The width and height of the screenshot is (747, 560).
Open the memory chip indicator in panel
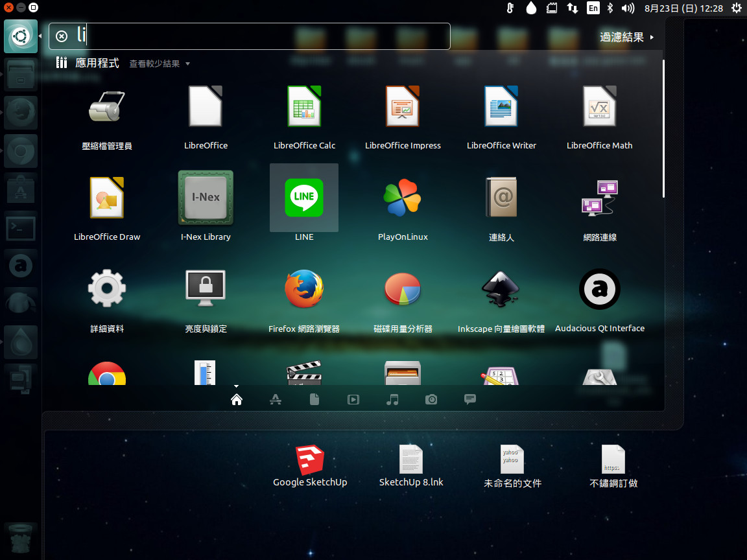(552, 8)
